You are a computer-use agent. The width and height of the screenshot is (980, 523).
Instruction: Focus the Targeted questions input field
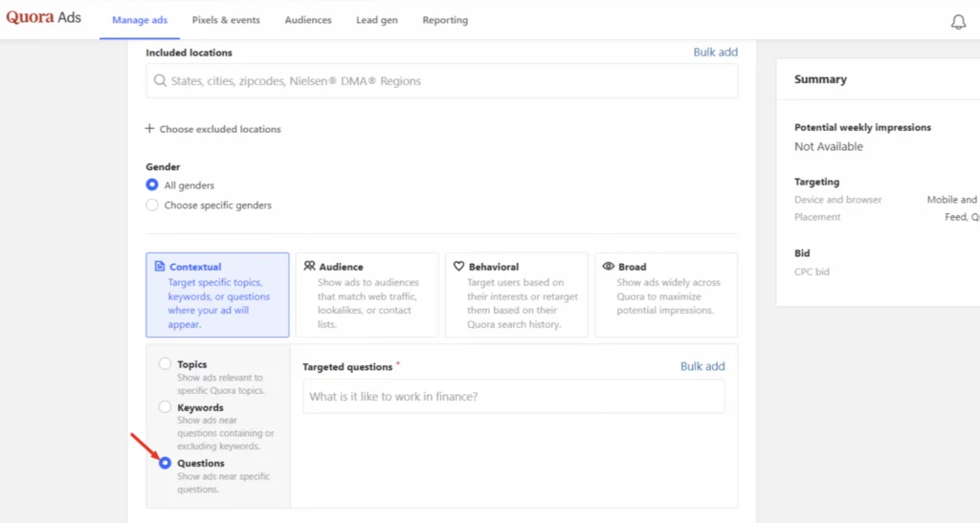point(513,397)
